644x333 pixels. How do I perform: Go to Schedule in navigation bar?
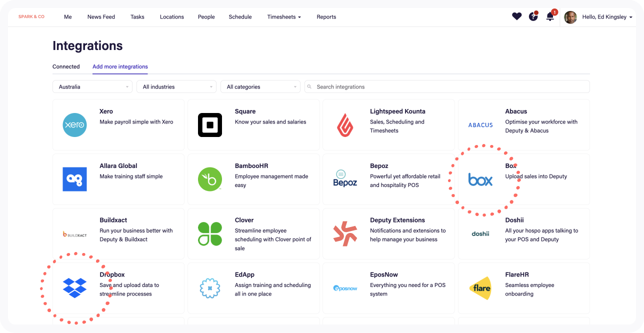pyautogui.click(x=240, y=16)
